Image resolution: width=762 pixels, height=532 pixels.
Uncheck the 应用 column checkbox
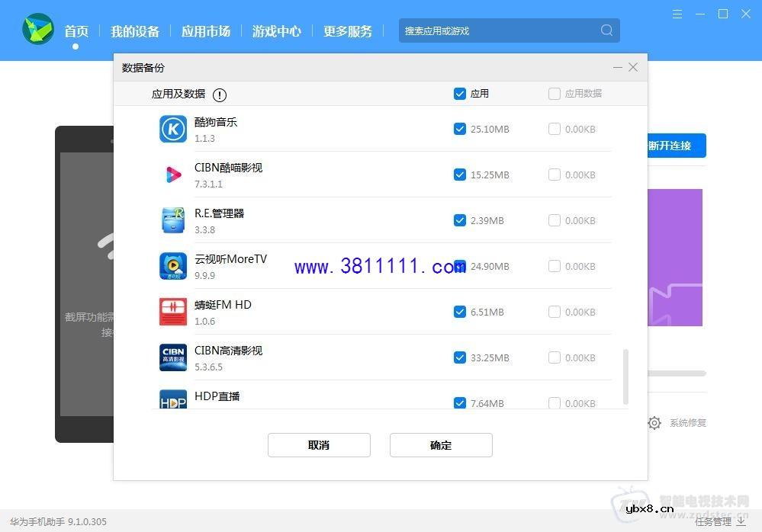[460, 93]
